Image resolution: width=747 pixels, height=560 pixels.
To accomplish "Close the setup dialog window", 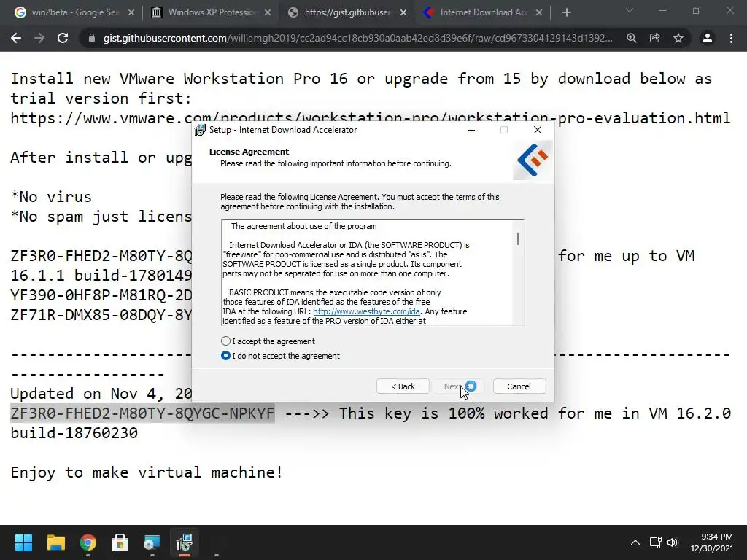I will (538, 130).
